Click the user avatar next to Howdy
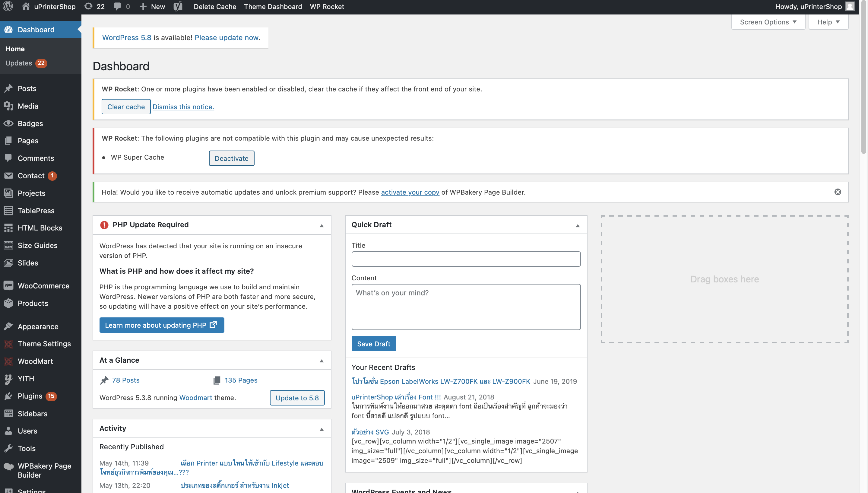This screenshot has height=493, width=868. [x=850, y=6]
